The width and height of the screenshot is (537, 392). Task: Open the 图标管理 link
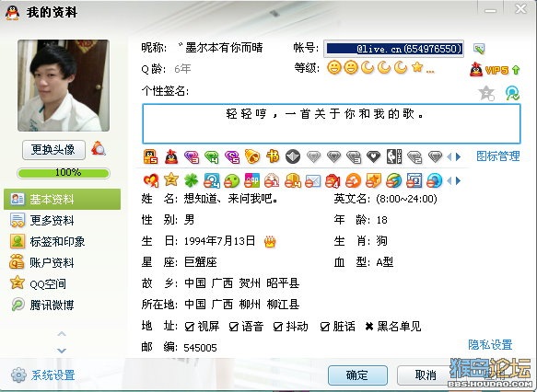click(498, 156)
